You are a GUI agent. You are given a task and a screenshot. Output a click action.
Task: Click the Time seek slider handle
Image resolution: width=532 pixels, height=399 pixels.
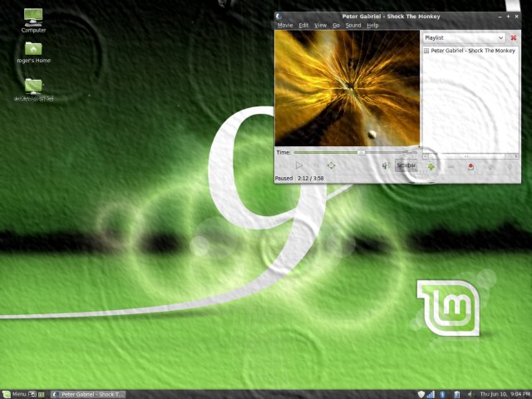(x=362, y=153)
